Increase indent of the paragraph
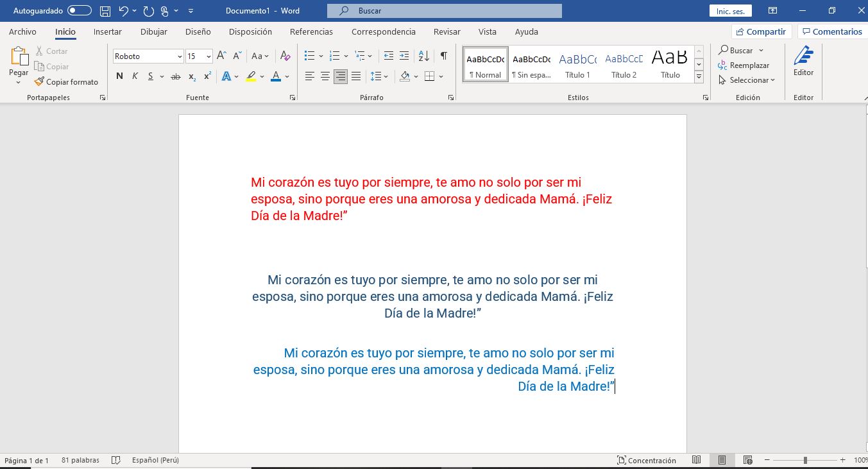The height and width of the screenshot is (469, 868). click(x=404, y=56)
